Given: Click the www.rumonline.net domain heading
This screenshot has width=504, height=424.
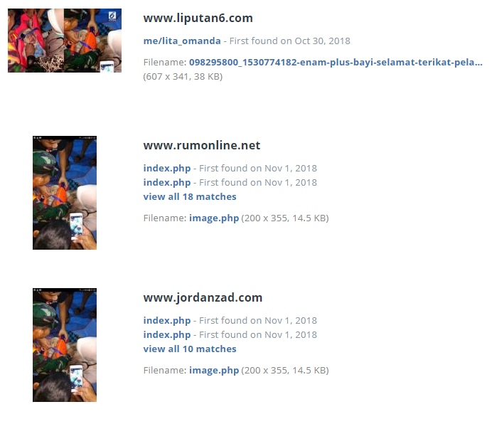Looking at the screenshot, I should point(202,145).
